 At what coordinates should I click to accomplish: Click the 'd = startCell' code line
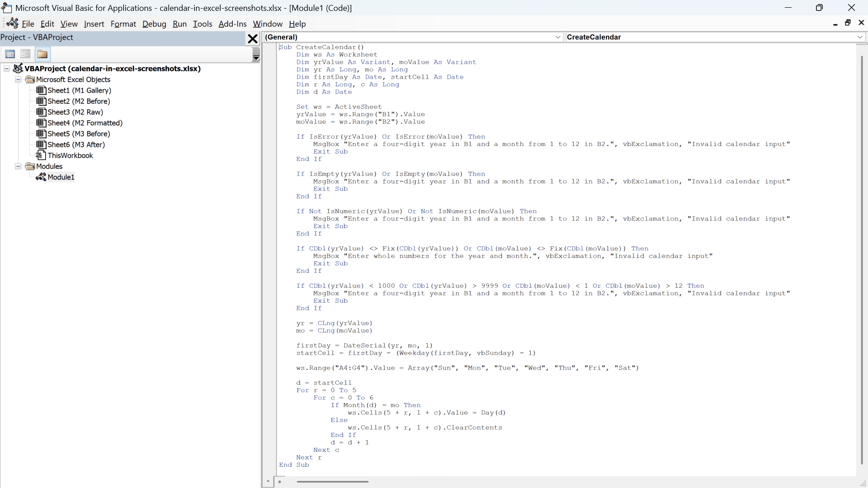coord(324,383)
